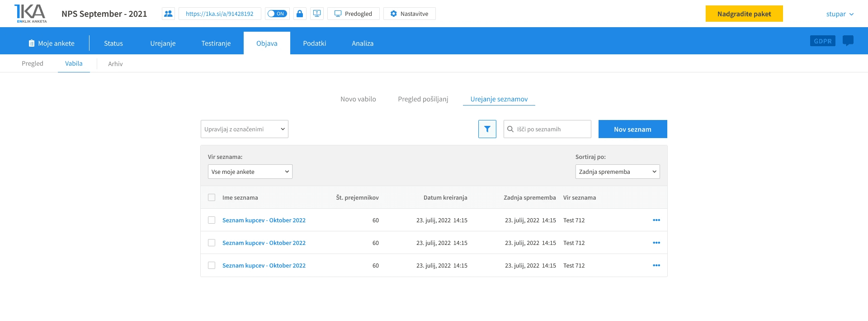Image resolution: width=868 pixels, height=321 pixels.
Task: Switch to the Urejanje tab
Action: 163,43
